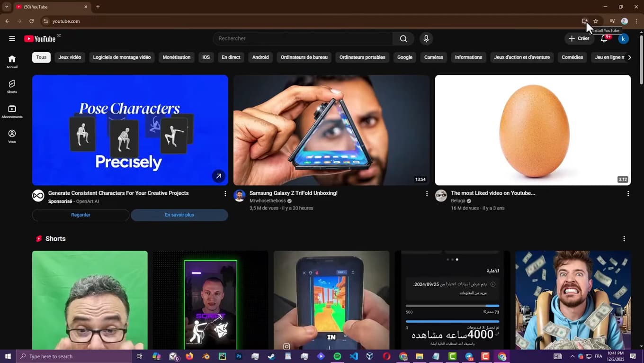Viewport: 644px width, 363px height.
Task: Expand the tab search dropdown
Action: (7, 7)
